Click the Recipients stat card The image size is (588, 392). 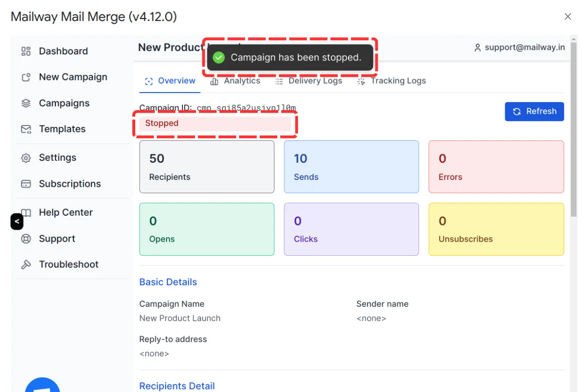[x=206, y=167]
